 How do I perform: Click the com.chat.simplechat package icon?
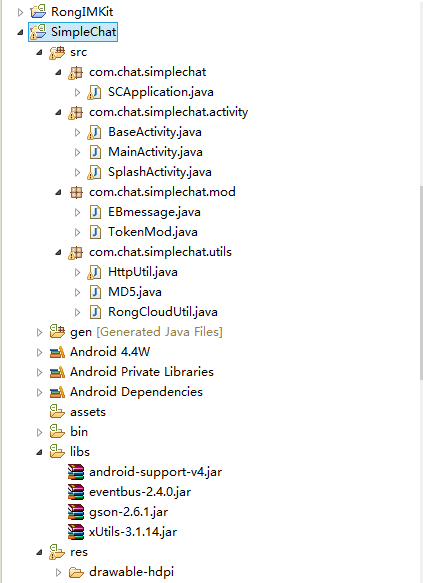[75, 72]
